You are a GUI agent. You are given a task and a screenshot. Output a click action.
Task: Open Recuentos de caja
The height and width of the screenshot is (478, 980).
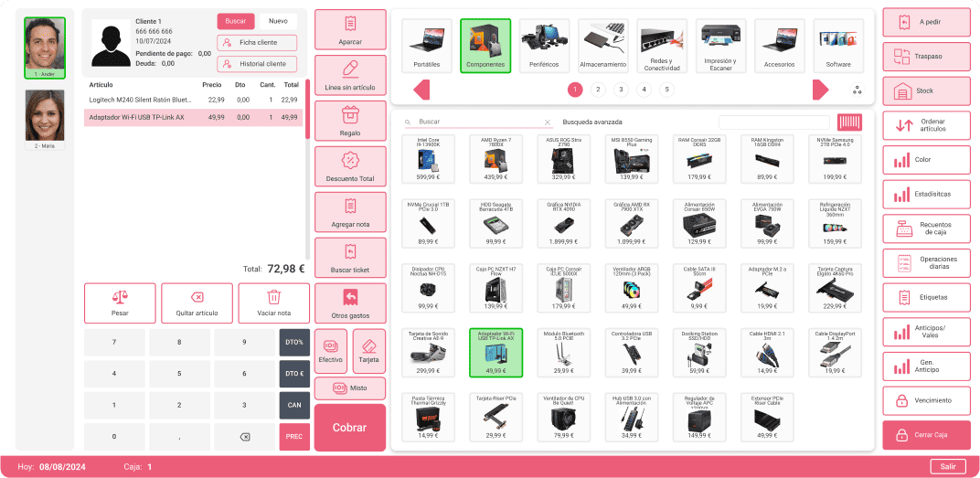click(x=926, y=228)
